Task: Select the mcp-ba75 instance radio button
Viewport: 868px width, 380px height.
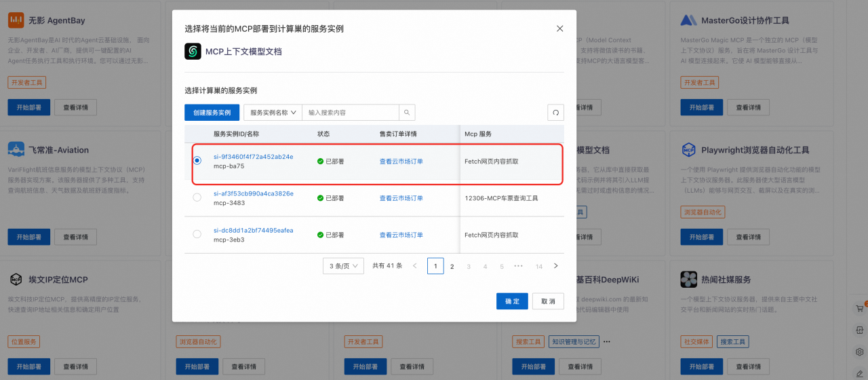Action: [197, 161]
